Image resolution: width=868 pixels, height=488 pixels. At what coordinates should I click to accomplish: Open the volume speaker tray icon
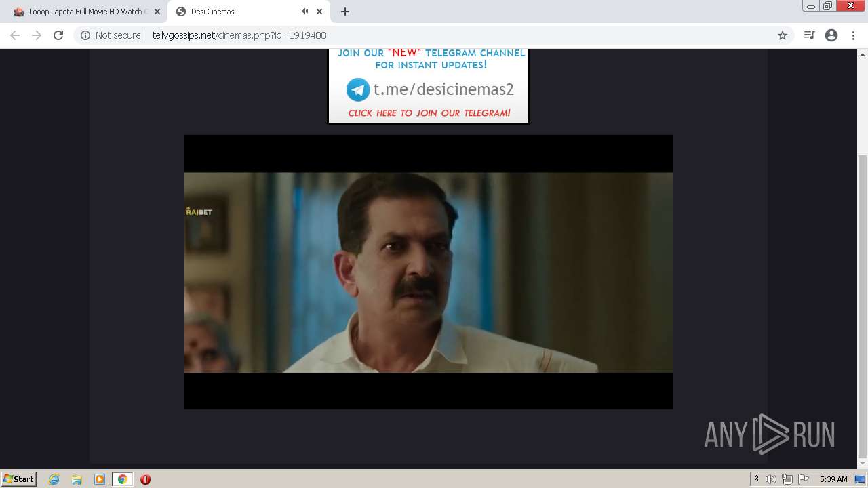click(x=771, y=479)
